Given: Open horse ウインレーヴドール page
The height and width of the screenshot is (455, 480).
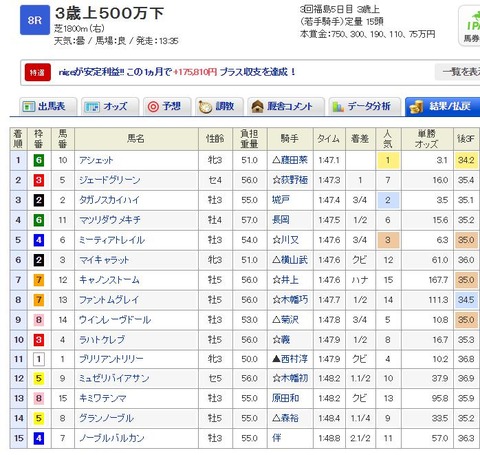Looking at the screenshot, I should tap(115, 320).
